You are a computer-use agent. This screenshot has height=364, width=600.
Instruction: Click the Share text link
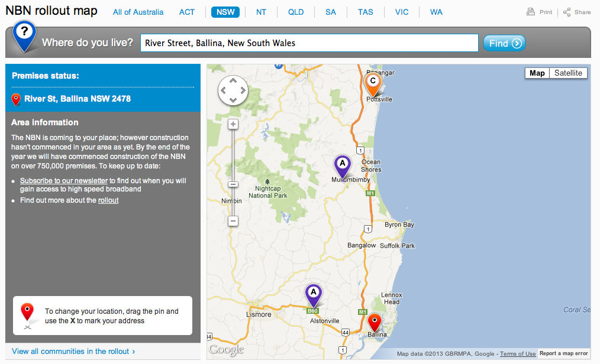582,12
